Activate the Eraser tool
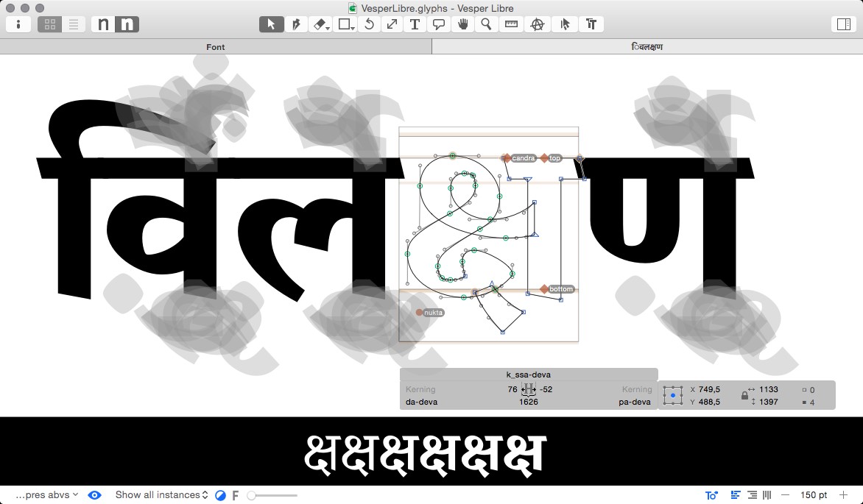This screenshot has height=504, width=863. [317, 24]
